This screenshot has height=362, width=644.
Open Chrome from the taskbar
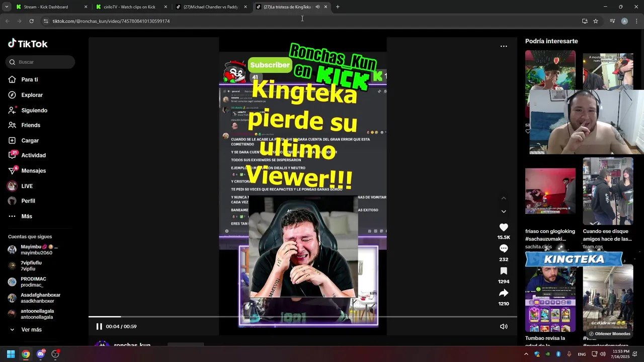[x=26, y=354]
